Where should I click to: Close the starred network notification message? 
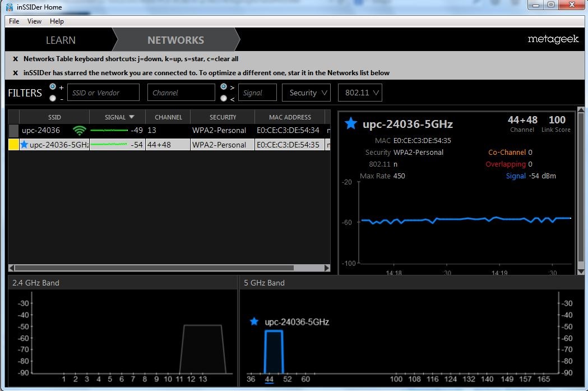15,73
